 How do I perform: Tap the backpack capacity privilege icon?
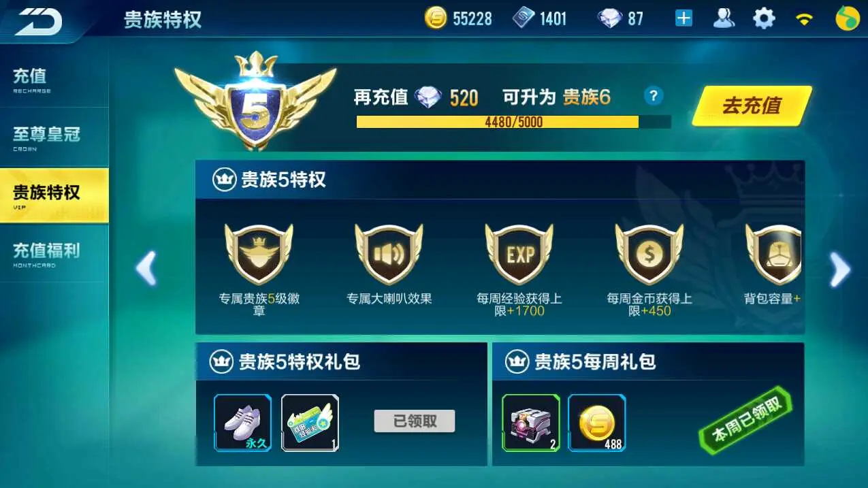[x=773, y=254]
